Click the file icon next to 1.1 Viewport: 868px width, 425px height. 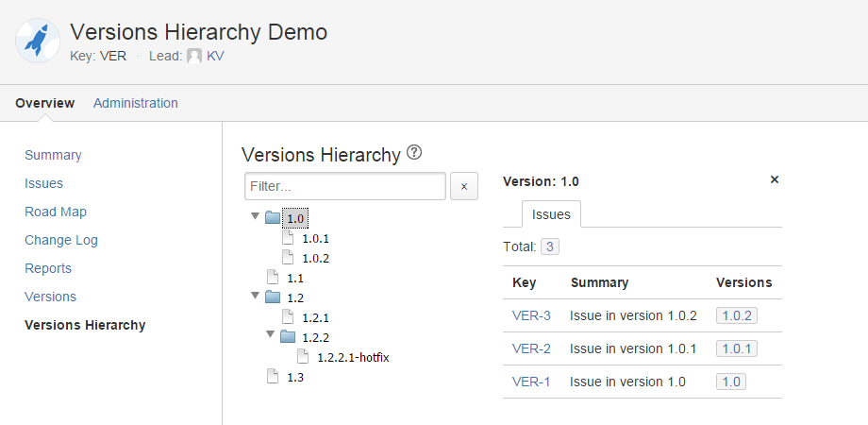pos(273,278)
